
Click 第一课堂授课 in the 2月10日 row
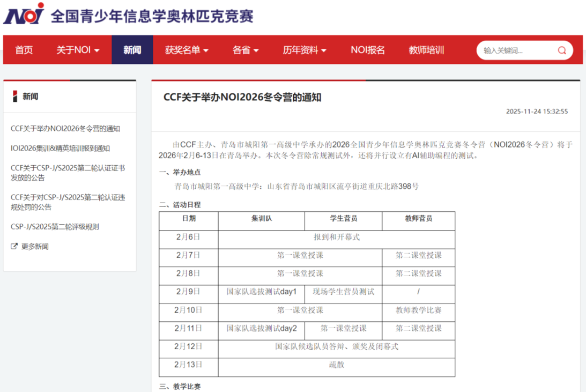(300, 310)
